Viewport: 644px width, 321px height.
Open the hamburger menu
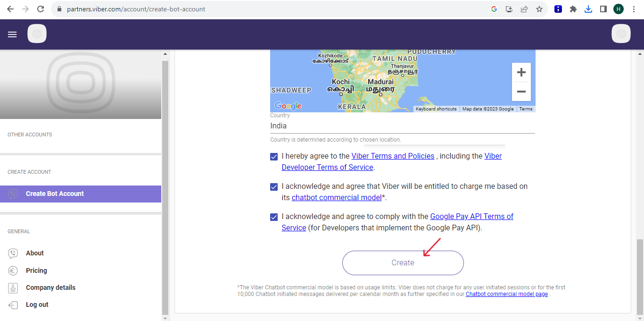[x=12, y=34]
